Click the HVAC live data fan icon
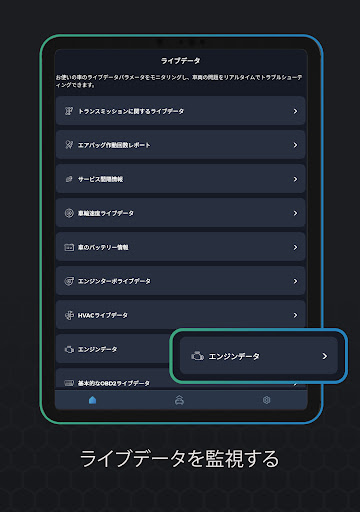Screen dimensions: 360x512 [69, 315]
